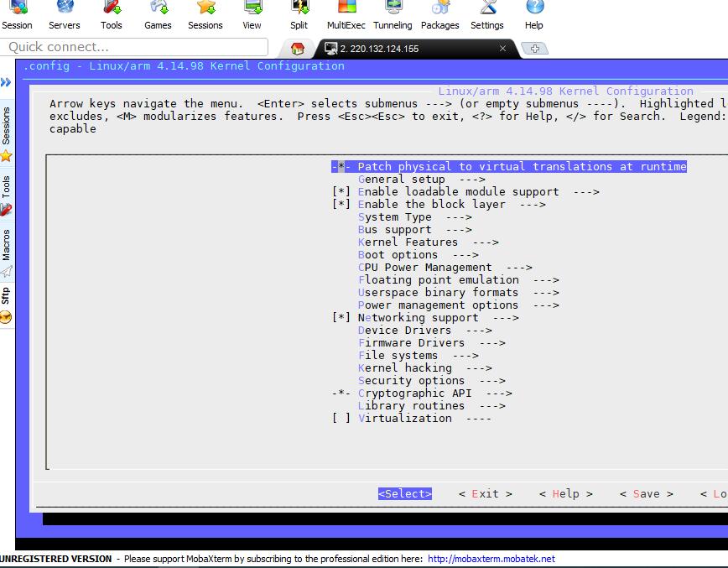Open CPU Power Management submenu
728x568 pixels.
(x=445, y=268)
